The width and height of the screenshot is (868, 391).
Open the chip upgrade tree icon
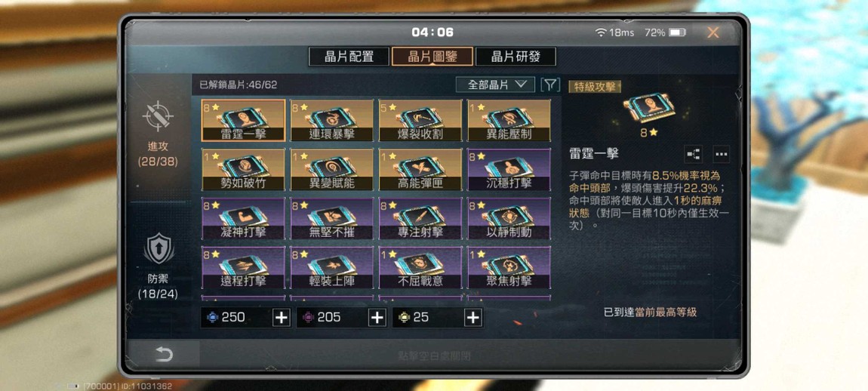click(694, 154)
